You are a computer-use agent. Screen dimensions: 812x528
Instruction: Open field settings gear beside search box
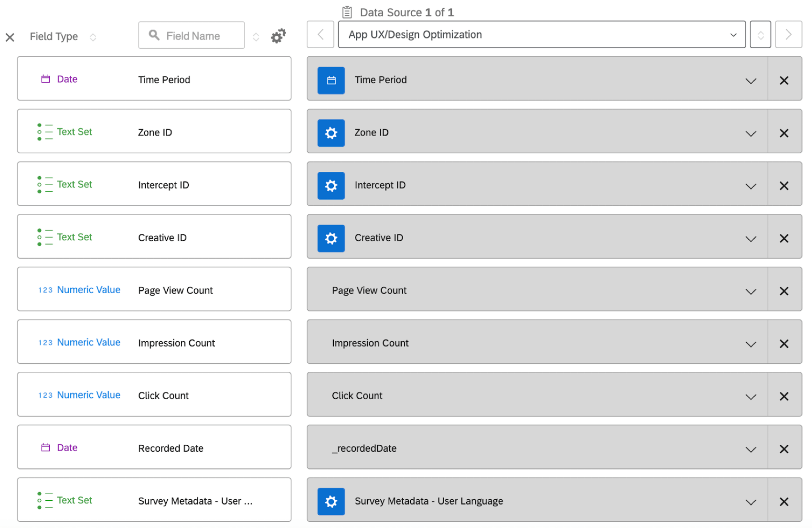click(278, 35)
